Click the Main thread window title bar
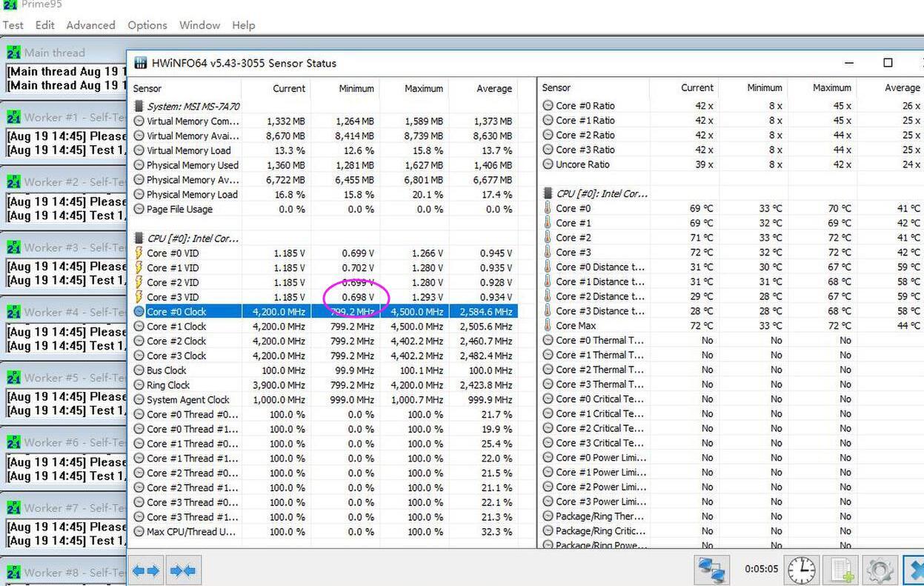The image size is (924, 586). [64, 53]
